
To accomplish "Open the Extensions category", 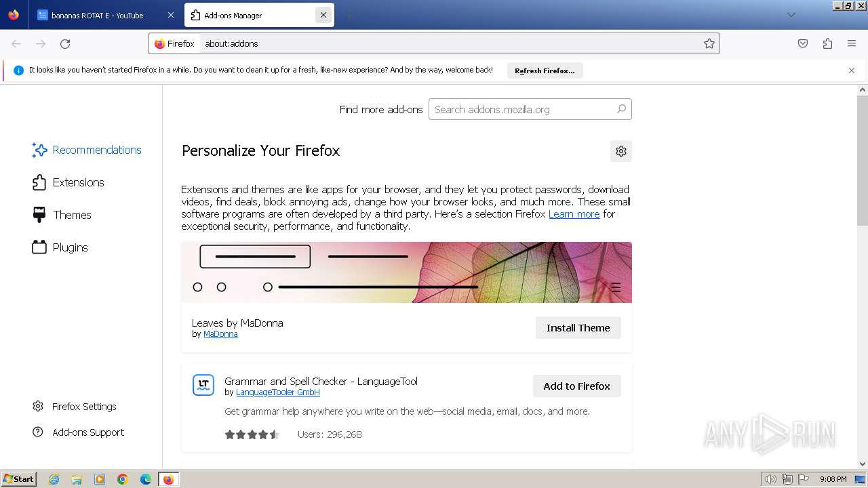I will coord(68,182).
